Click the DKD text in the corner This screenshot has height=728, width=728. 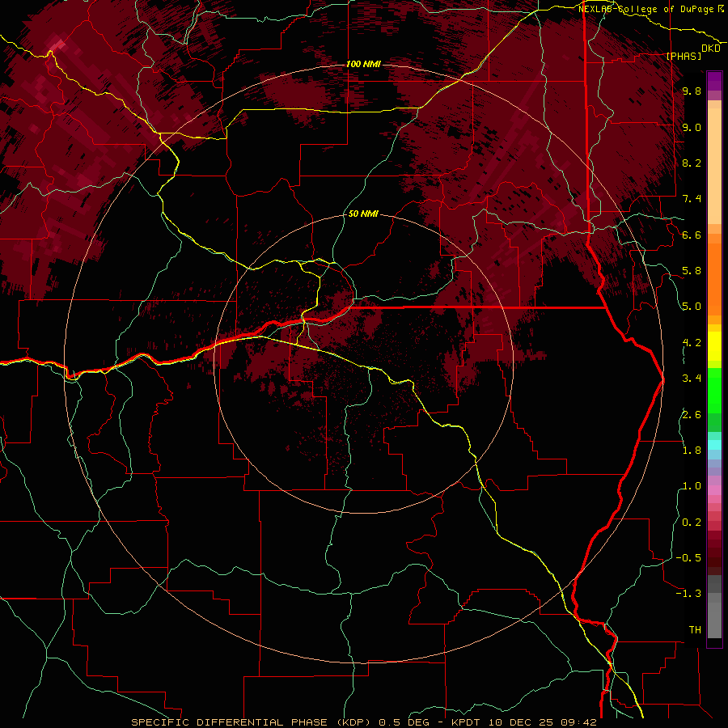pos(710,49)
